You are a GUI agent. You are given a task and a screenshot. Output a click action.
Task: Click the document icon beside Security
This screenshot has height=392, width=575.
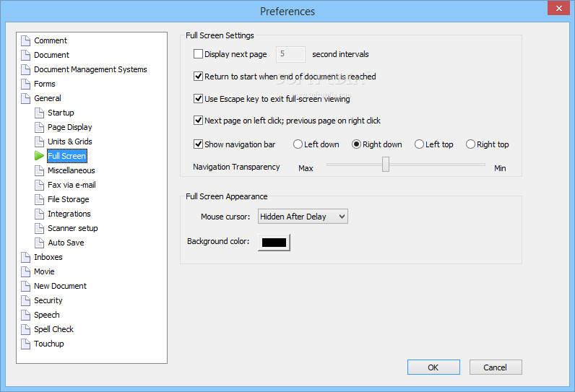(26, 300)
